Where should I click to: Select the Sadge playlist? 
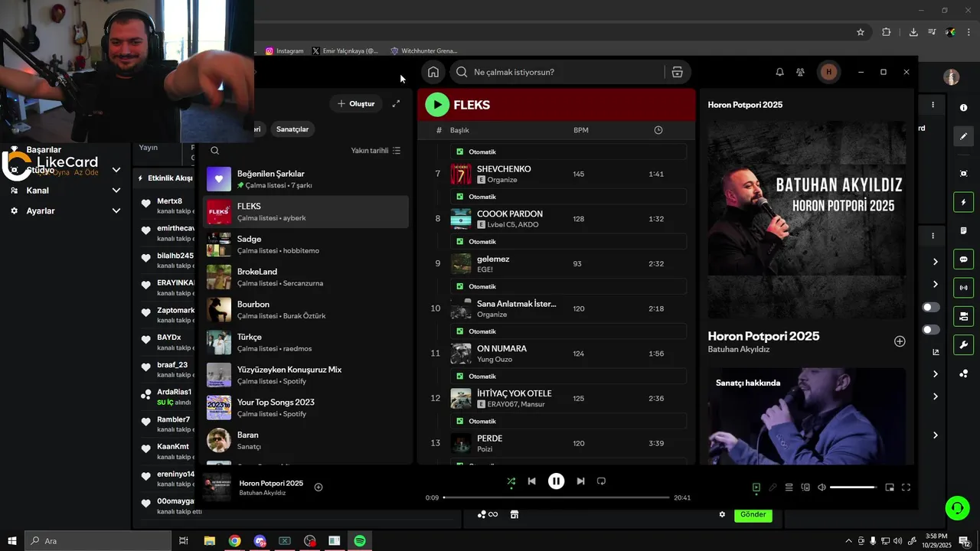(x=306, y=245)
